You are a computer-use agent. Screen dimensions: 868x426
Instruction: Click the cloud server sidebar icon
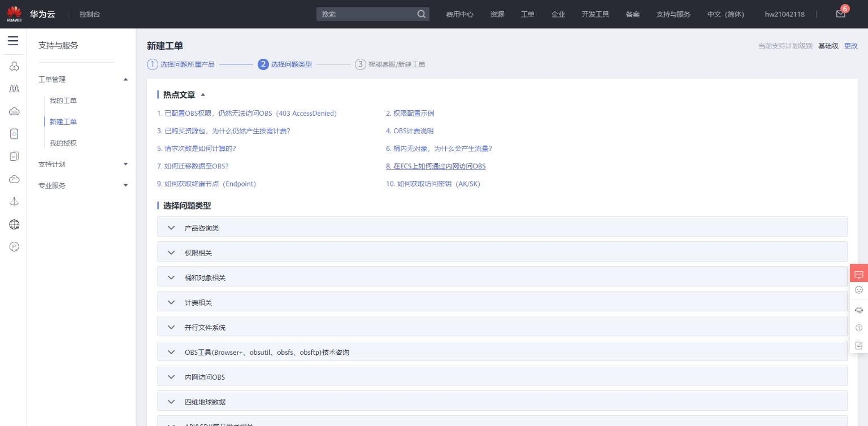click(15, 111)
